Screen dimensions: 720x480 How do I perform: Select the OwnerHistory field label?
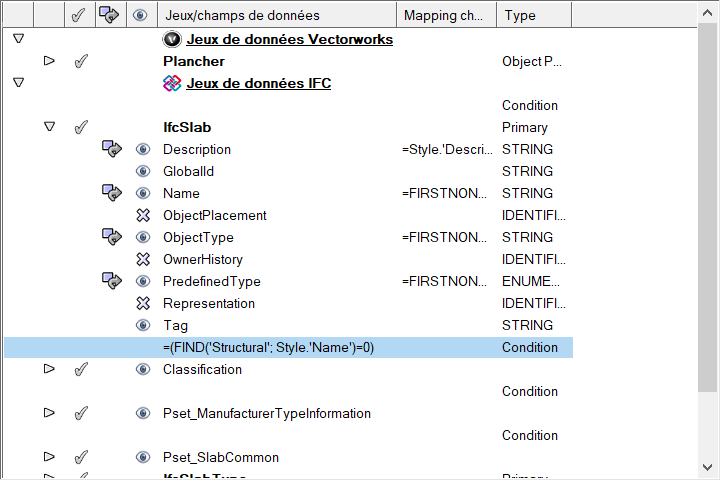click(x=202, y=259)
